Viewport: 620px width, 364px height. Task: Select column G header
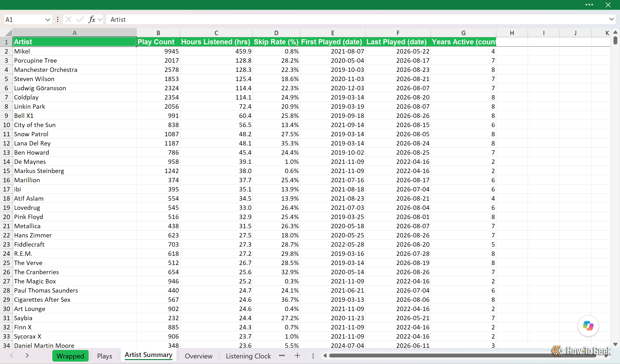click(x=463, y=33)
